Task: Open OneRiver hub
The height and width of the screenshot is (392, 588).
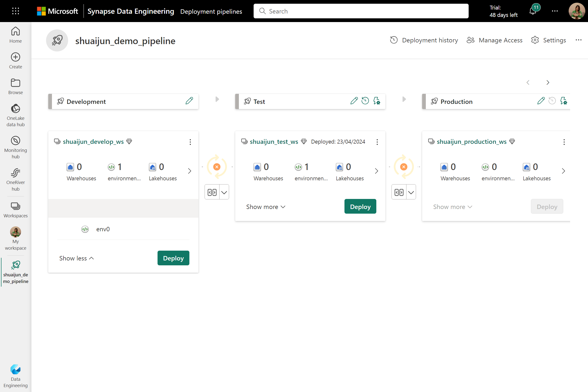Action: pos(15,180)
